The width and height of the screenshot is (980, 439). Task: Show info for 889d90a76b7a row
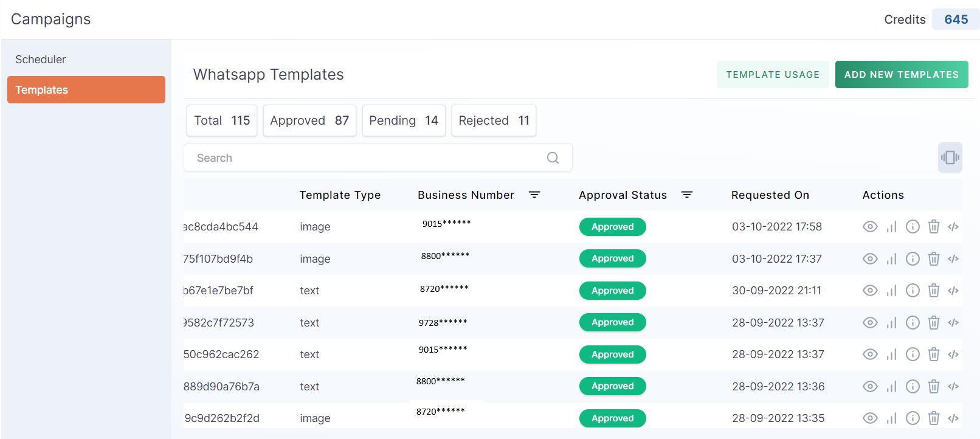[913, 386]
